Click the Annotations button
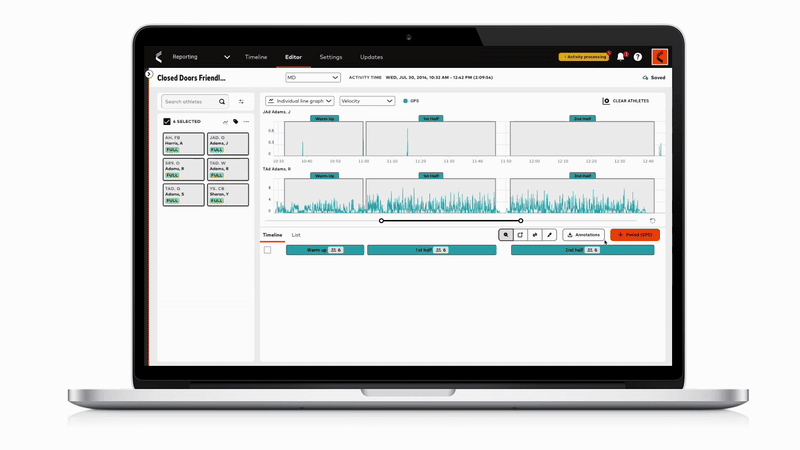Viewport: 800px width, 450px height. [584, 234]
